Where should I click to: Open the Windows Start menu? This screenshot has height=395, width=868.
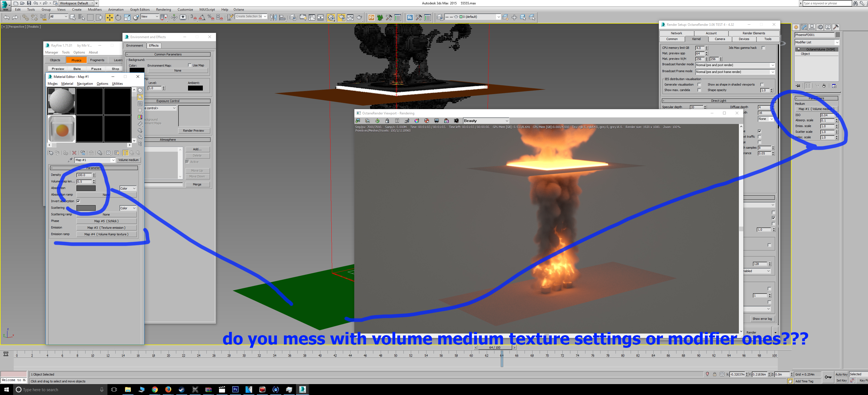(6, 389)
